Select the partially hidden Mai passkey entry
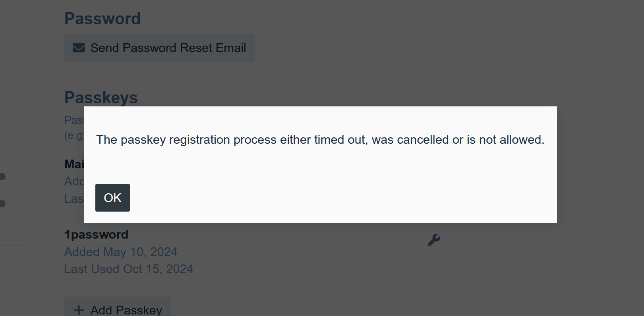This screenshot has height=316, width=644. click(74, 164)
